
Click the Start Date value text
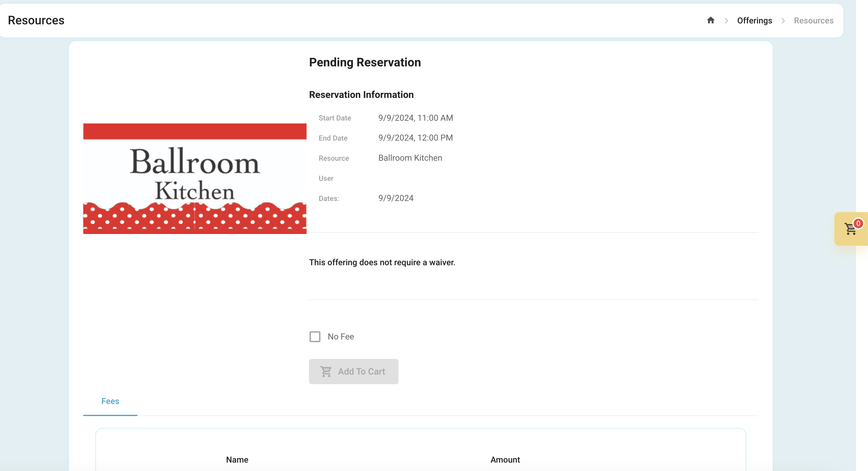[x=415, y=118]
